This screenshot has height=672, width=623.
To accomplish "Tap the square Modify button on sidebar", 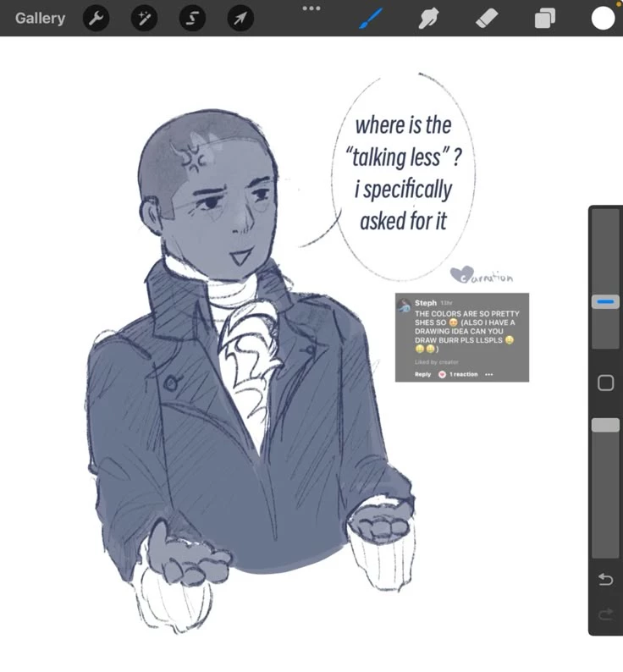I will click(605, 383).
